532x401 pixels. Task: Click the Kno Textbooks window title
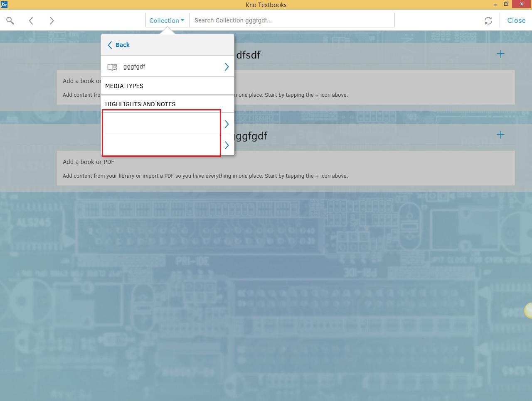pyautogui.click(x=266, y=5)
